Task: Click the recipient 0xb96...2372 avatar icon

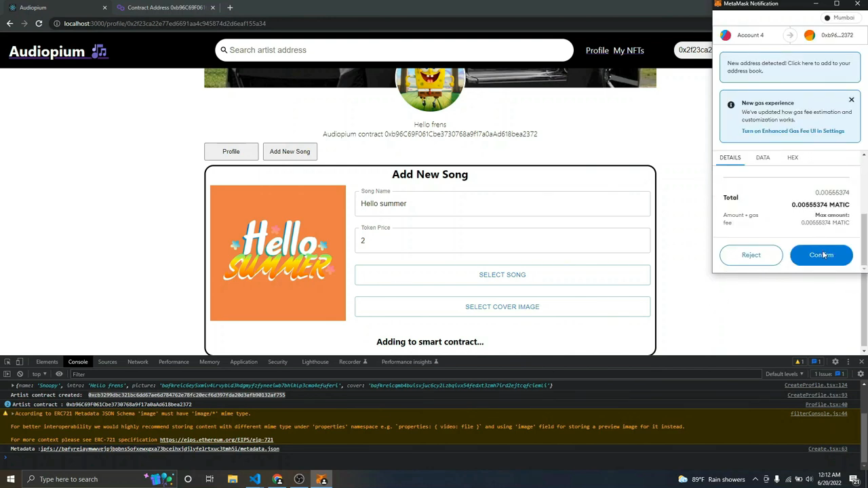Action: point(809,35)
